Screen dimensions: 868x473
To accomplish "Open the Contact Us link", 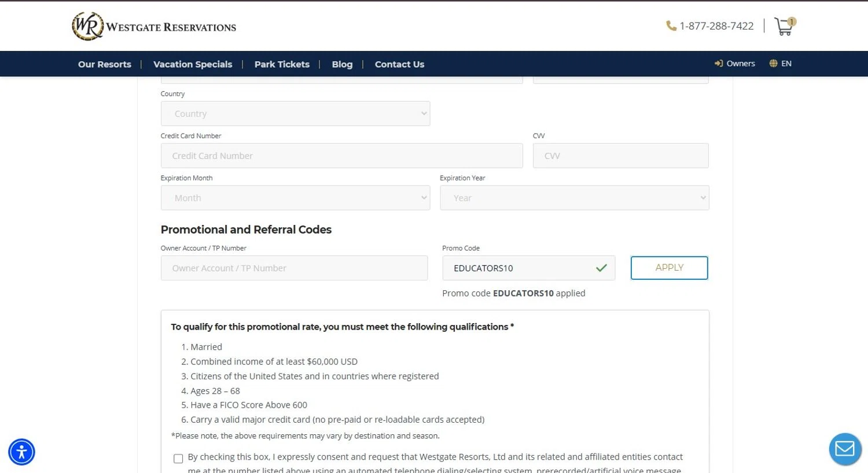I will pos(399,64).
